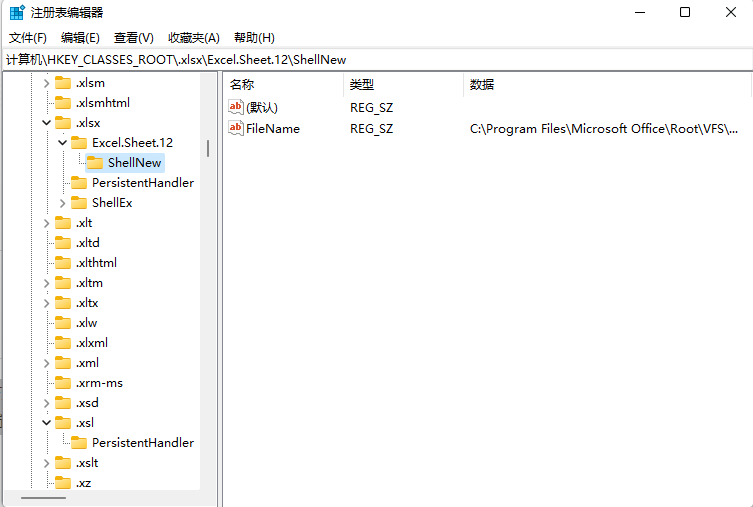Select the .xlsm folder icon
This screenshot has height=507, width=753.
(x=63, y=83)
